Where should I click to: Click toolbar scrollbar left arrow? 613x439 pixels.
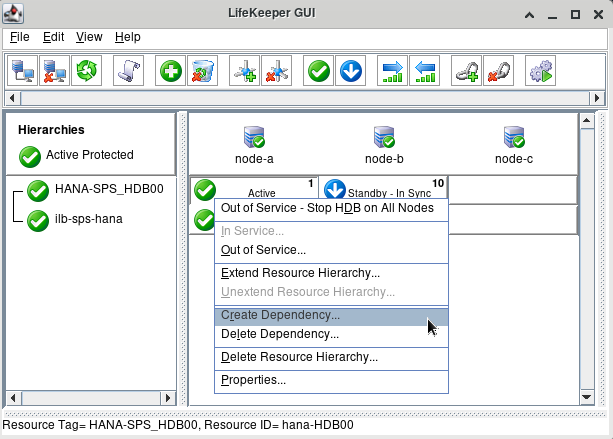point(12,98)
